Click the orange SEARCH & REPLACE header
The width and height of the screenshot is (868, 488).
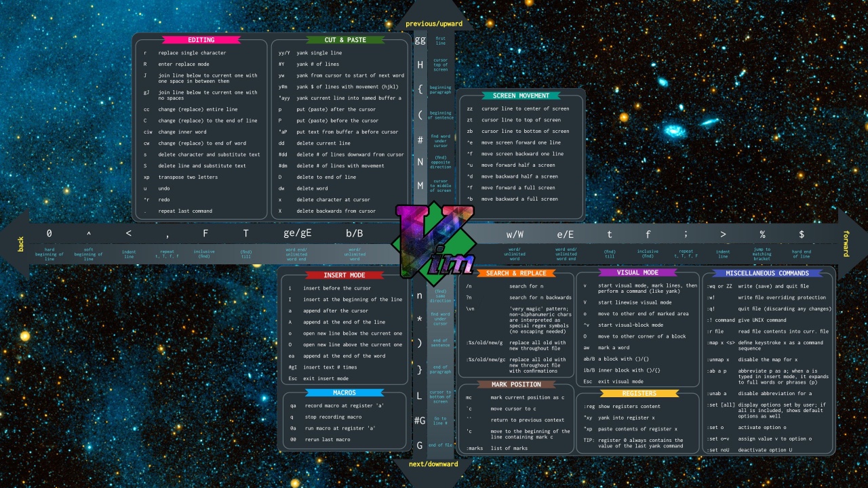(x=516, y=273)
